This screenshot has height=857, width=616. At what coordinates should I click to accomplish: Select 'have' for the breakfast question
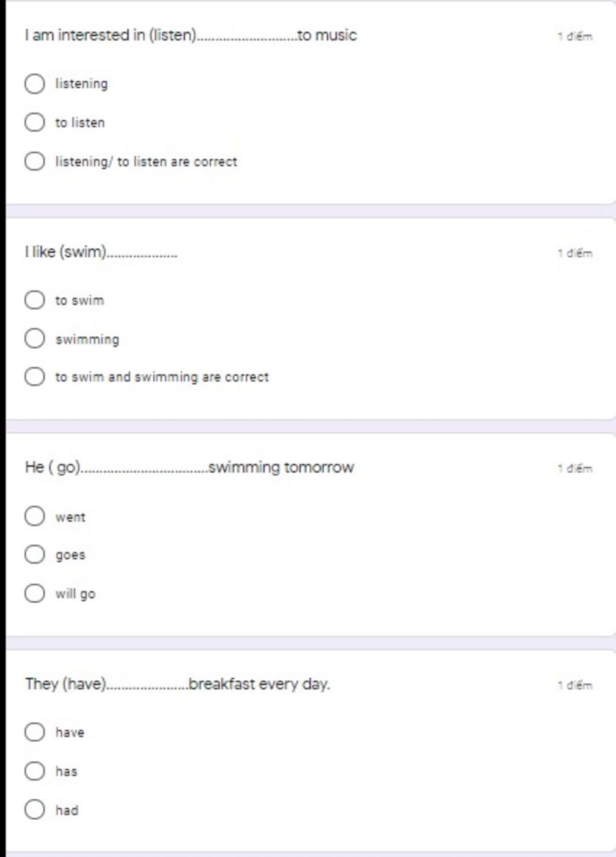click(35, 732)
